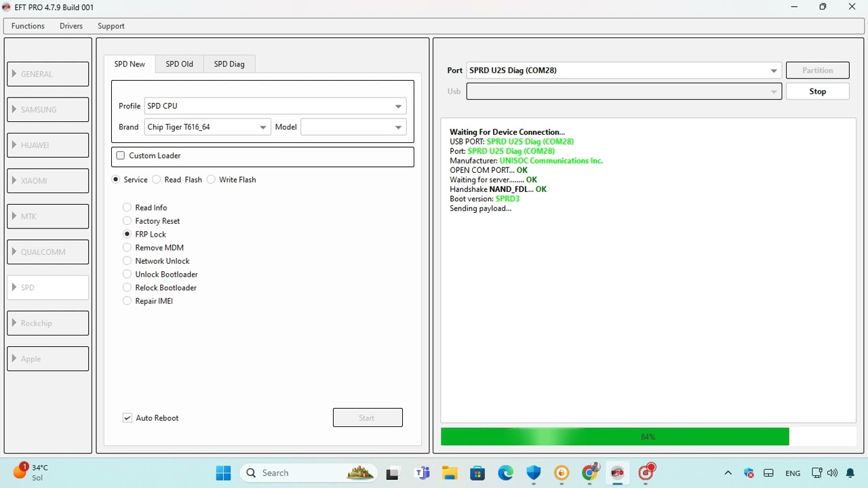Open the Functions menu
Screen dimensions: 868x488
pyautogui.click(x=28, y=26)
